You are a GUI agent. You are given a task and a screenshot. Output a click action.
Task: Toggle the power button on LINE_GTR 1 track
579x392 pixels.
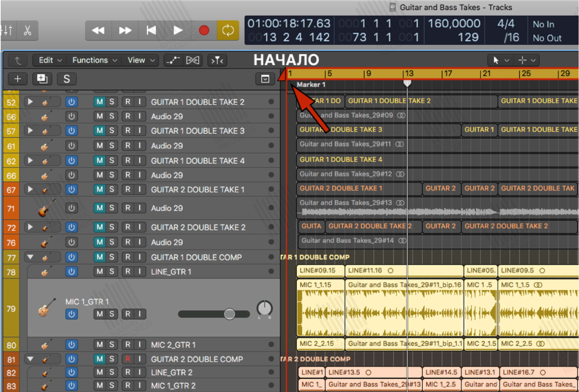(x=71, y=272)
